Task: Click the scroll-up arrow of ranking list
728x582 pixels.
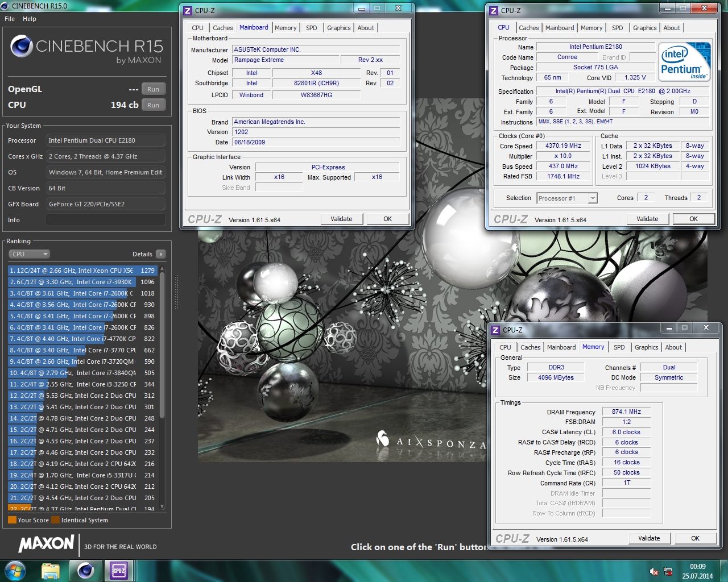Action: tap(162, 268)
